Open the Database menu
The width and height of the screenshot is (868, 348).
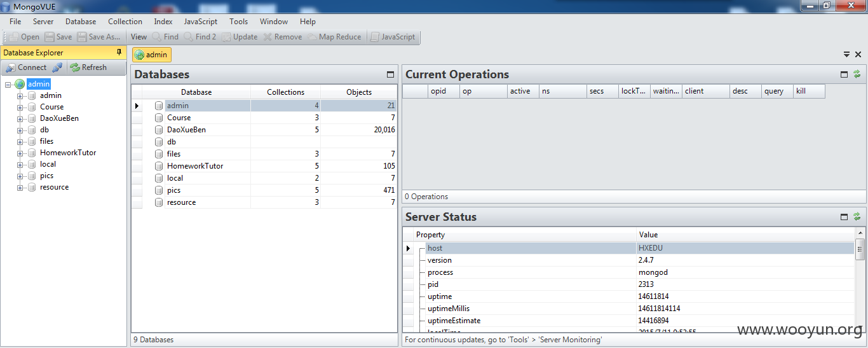click(x=81, y=22)
